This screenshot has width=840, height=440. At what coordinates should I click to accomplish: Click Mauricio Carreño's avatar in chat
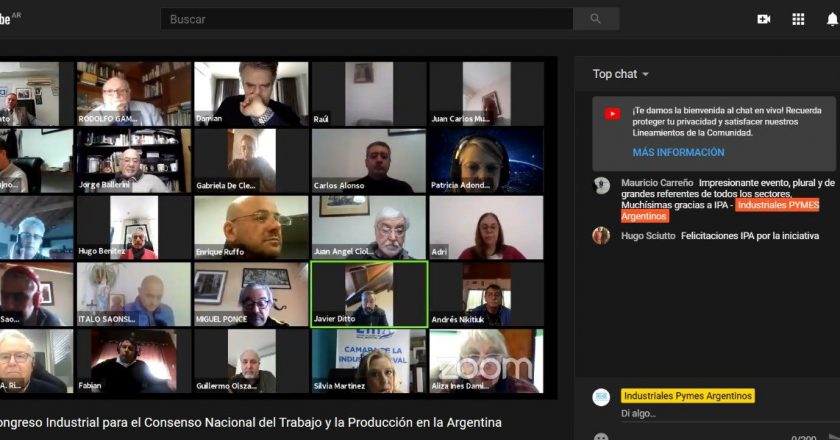(x=602, y=185)
